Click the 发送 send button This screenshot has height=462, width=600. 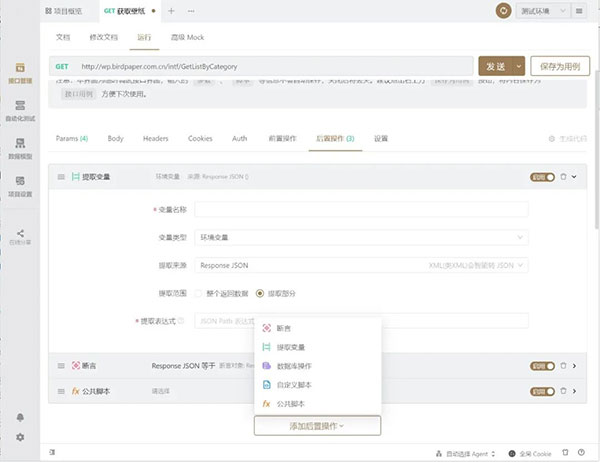[x=501, y=66]
